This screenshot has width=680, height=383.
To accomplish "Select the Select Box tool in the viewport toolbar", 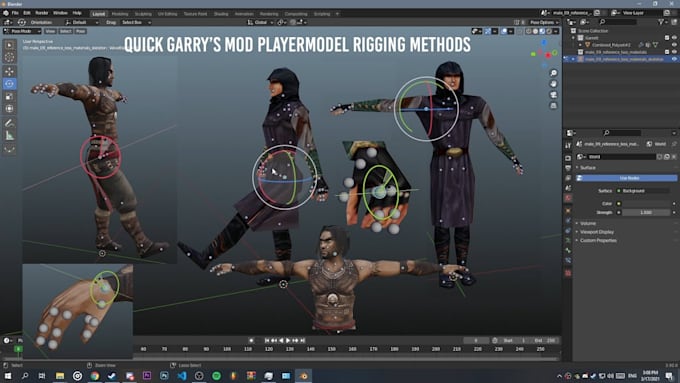I will [10, 45].
